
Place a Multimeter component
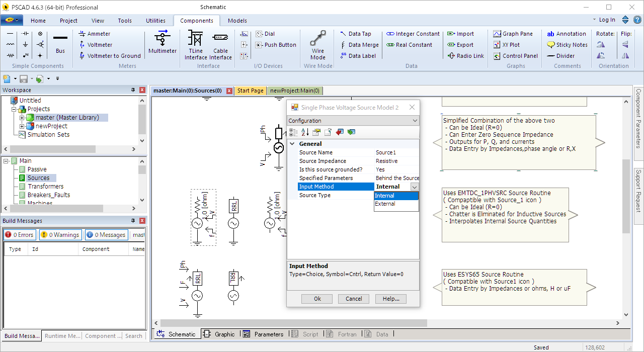(x=163, y=42)
